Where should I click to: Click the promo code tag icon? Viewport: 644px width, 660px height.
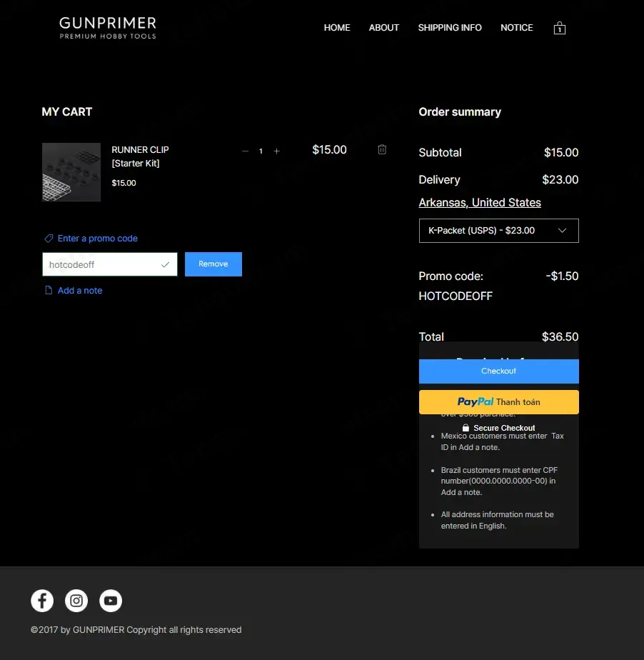tap(49, 239)
